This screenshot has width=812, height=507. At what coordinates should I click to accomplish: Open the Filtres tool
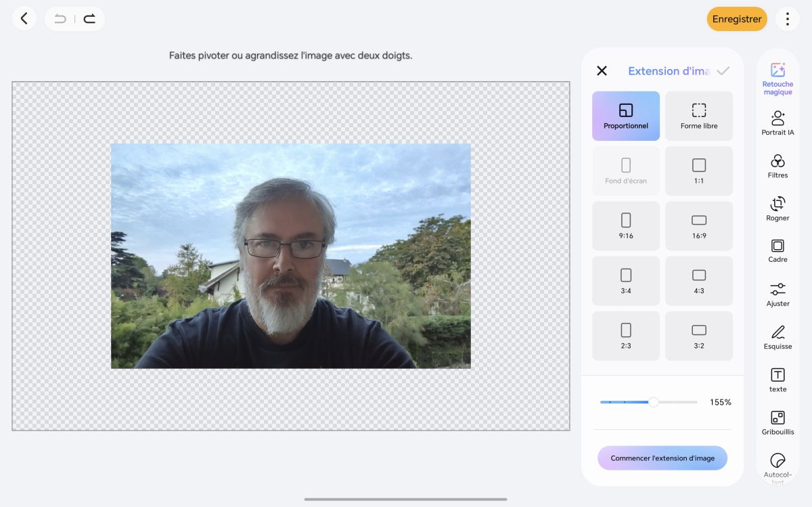778,166
